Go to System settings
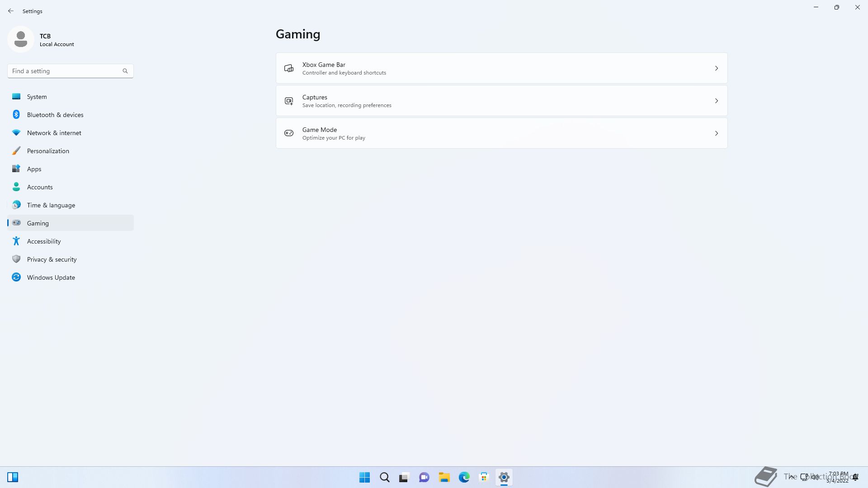The width and height of the screenshot is (868, 488). pyautogui.click(x=71, y=97)
